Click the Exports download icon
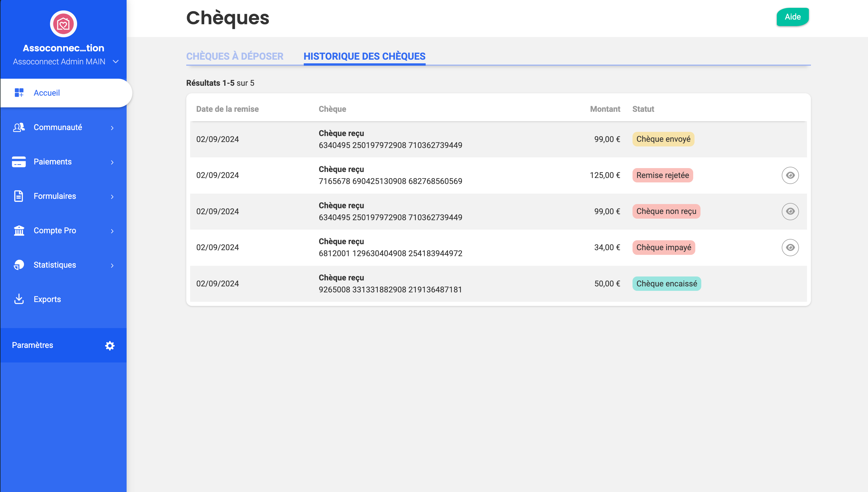Screen dimensions: 868x492 (x=19, y=299)
